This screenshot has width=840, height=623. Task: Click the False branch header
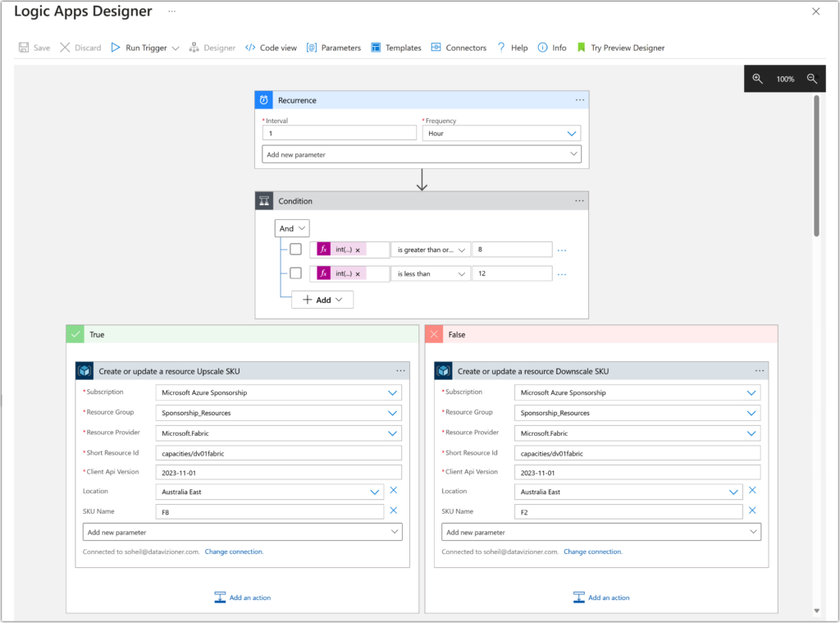601,335
